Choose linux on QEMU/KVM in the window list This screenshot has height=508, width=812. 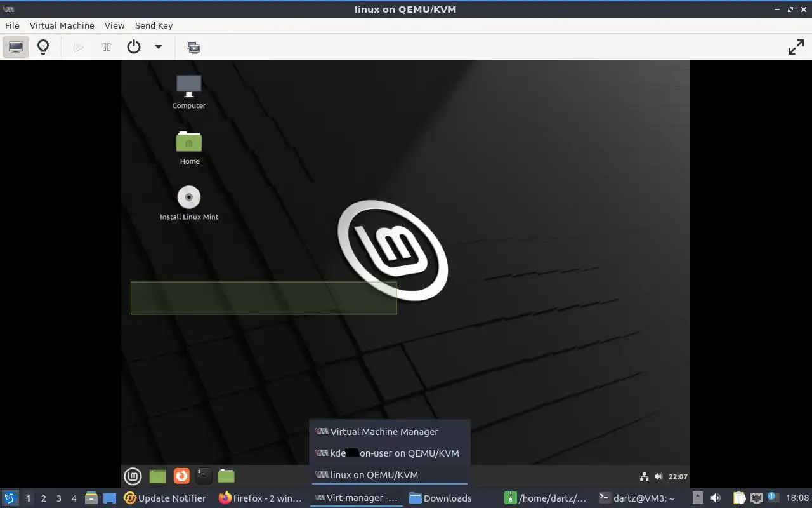[390, 475]
